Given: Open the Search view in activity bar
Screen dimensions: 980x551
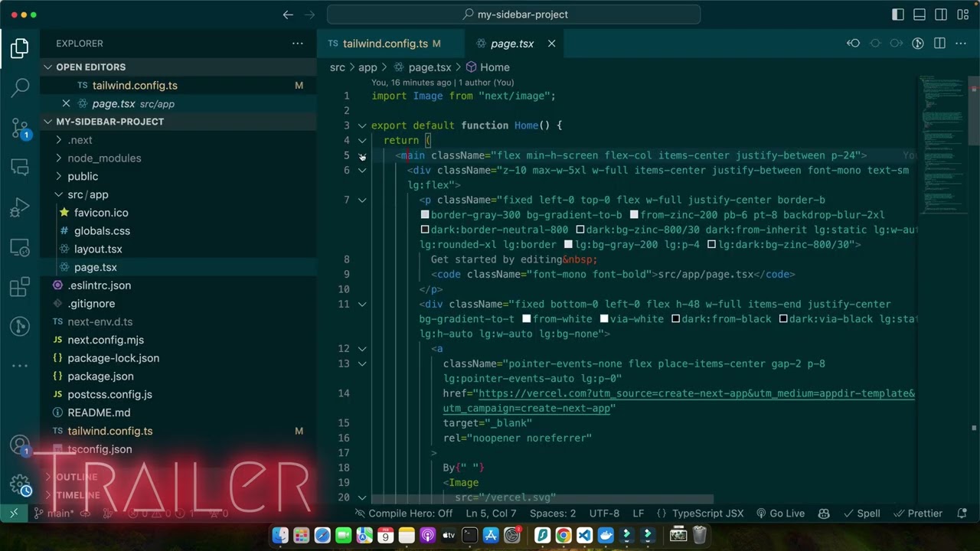Looking at the screenshot, I should (x=20, y=87).
